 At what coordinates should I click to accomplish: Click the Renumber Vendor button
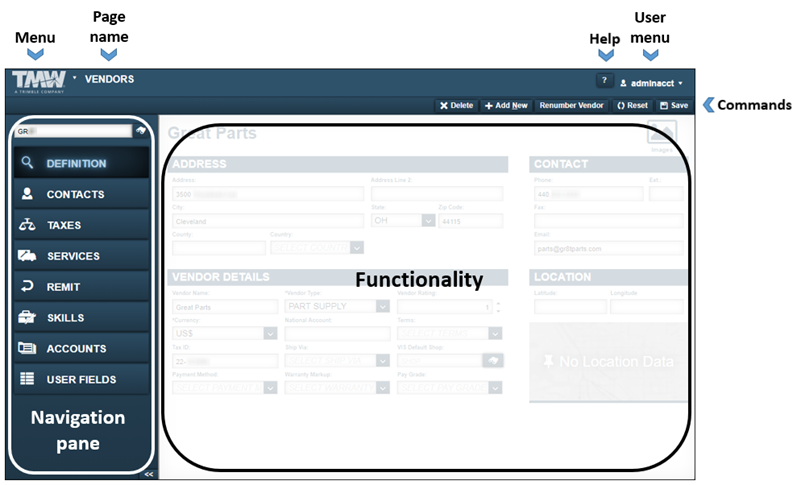(571, 105)
